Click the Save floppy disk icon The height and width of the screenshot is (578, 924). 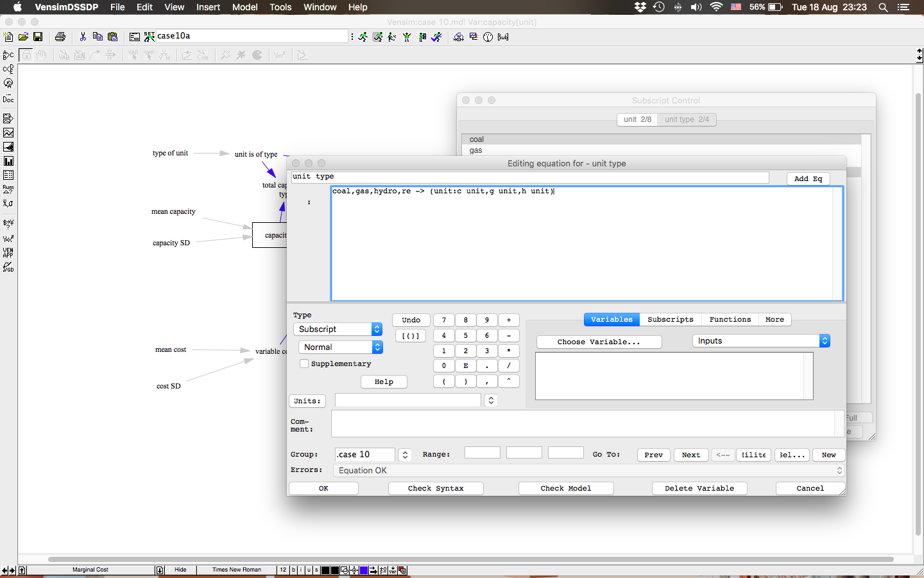(x=38, y=37)
